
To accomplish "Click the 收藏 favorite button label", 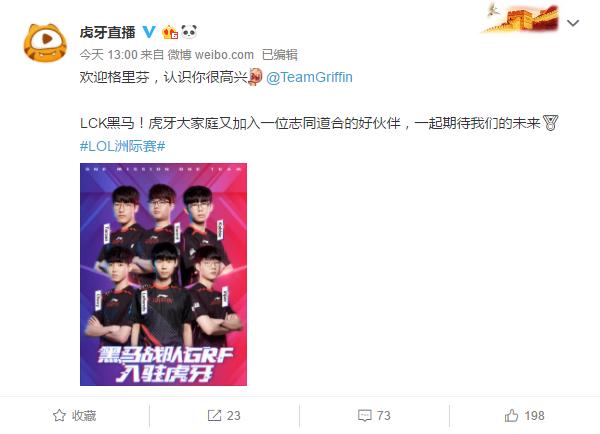I will (84, 416).
